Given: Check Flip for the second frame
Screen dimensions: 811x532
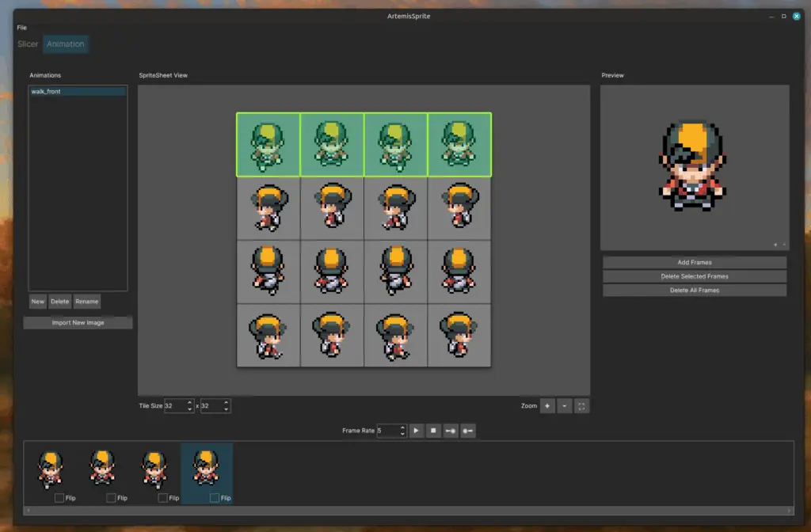Looking at the screenshot, I should [x=111, y=498].
